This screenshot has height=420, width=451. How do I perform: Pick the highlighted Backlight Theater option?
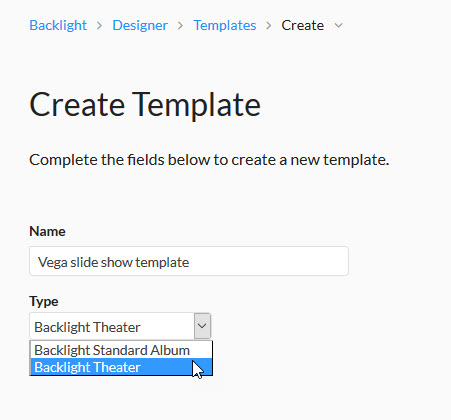coord(121,367)
